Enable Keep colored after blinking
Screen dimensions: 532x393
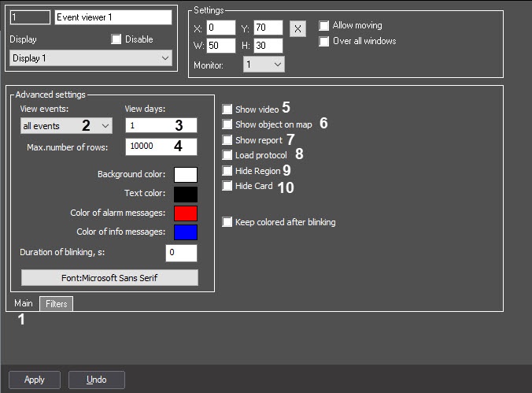pos(227,222)
